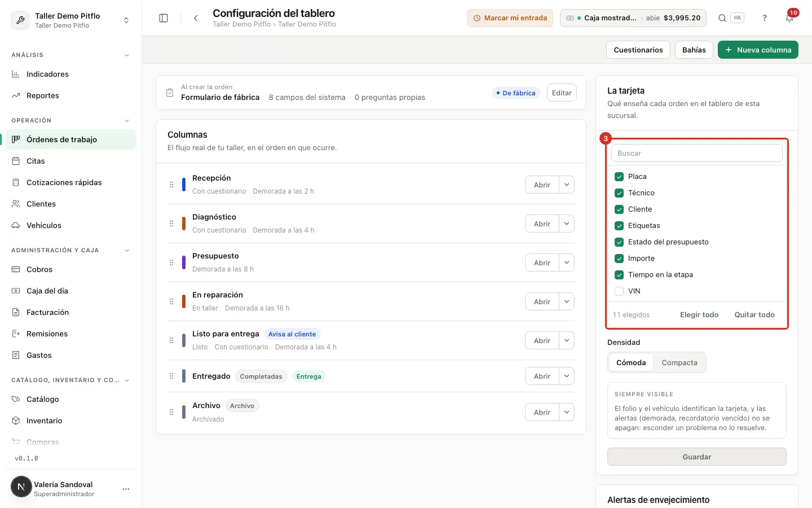Viewport: 812px width, 508px height.
Task: Click the Vehículos car icon
Action: pyautogui.click(x=16, y=225)
